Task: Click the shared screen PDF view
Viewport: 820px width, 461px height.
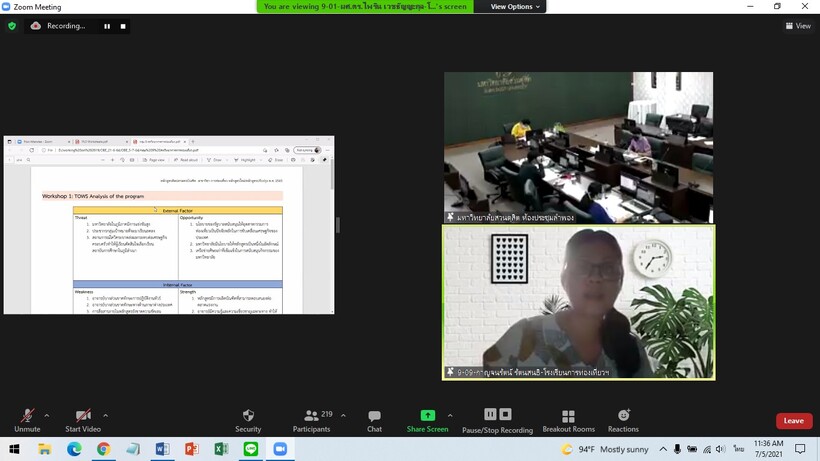Action: click(169, 225)
